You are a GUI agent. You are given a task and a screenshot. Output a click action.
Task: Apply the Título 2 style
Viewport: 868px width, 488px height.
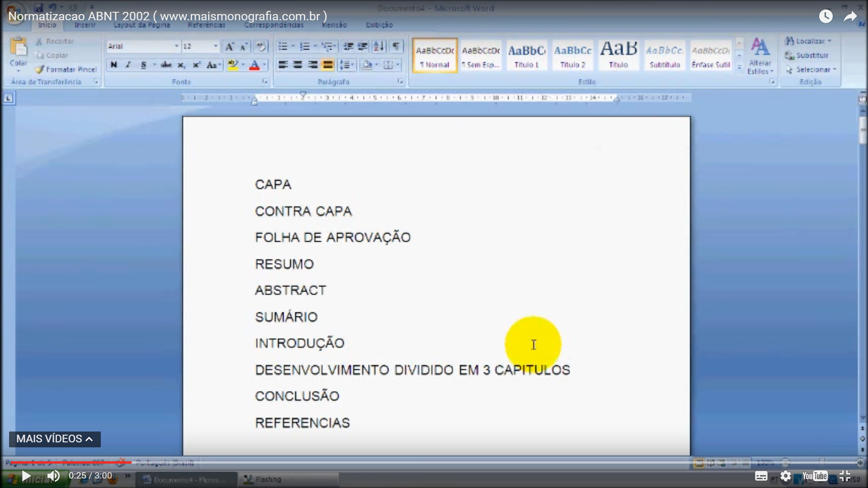[x=573, y=56]
